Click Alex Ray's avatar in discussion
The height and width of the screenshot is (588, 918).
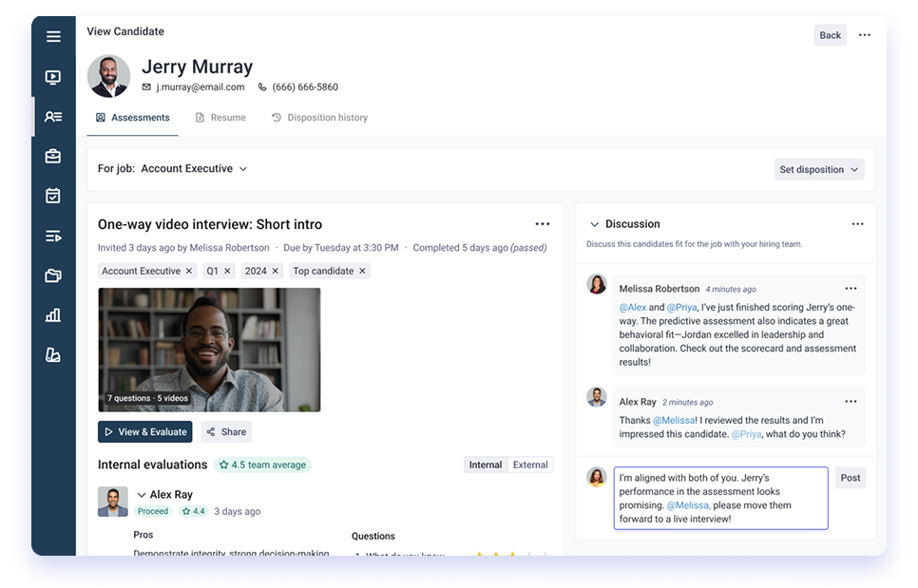(597, 397)
